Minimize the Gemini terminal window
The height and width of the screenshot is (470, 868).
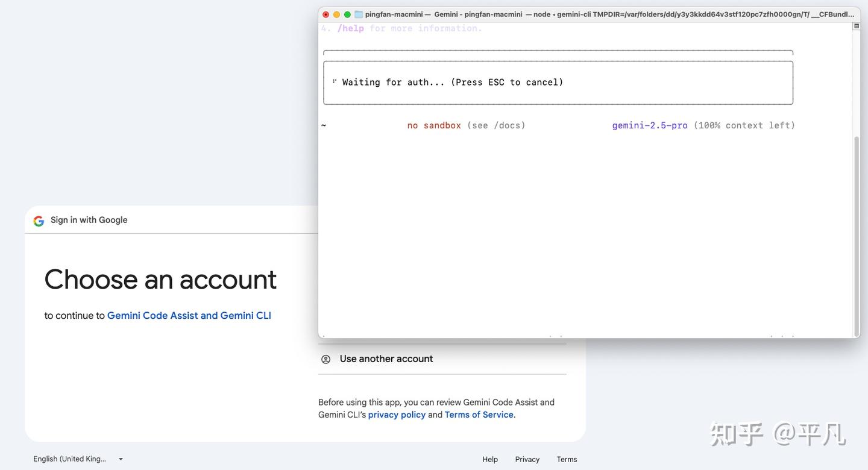pos(336,14)
